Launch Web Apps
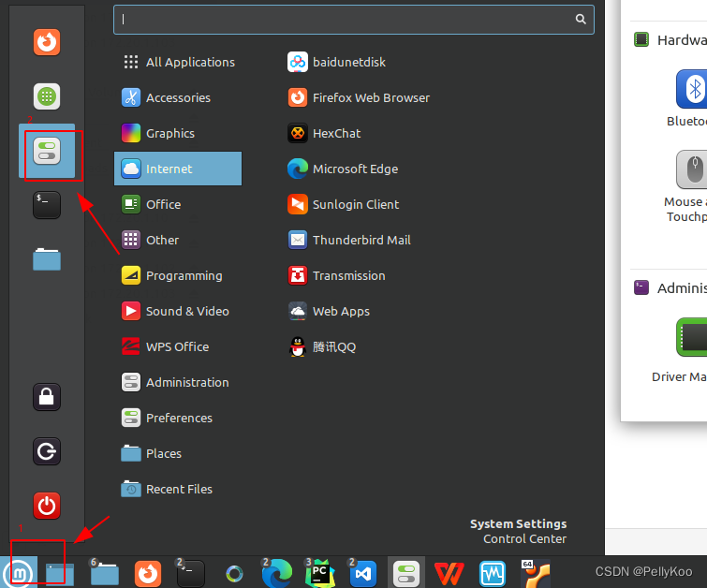Image resolution: width=707 pixels, height=588 pixels. coord(329,311)
